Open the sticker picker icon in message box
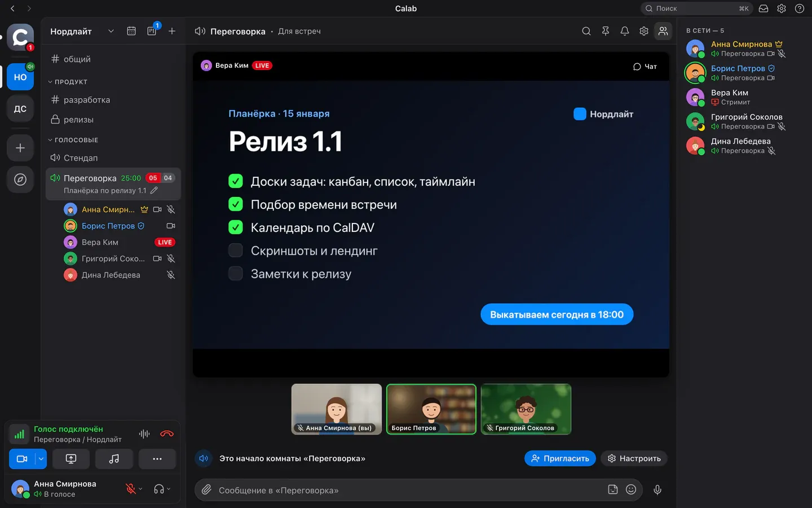812x508 pixels. (x=613, y=490)
